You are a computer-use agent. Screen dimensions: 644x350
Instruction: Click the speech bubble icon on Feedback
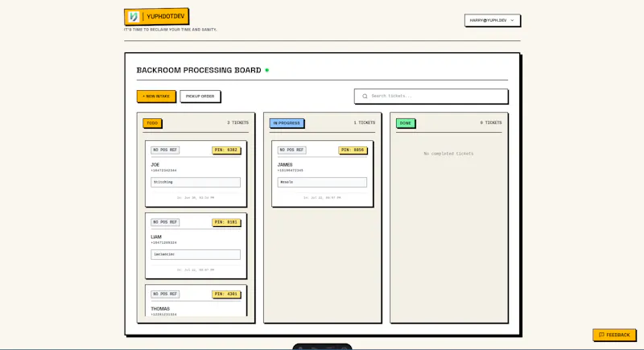tap(601, 335)
